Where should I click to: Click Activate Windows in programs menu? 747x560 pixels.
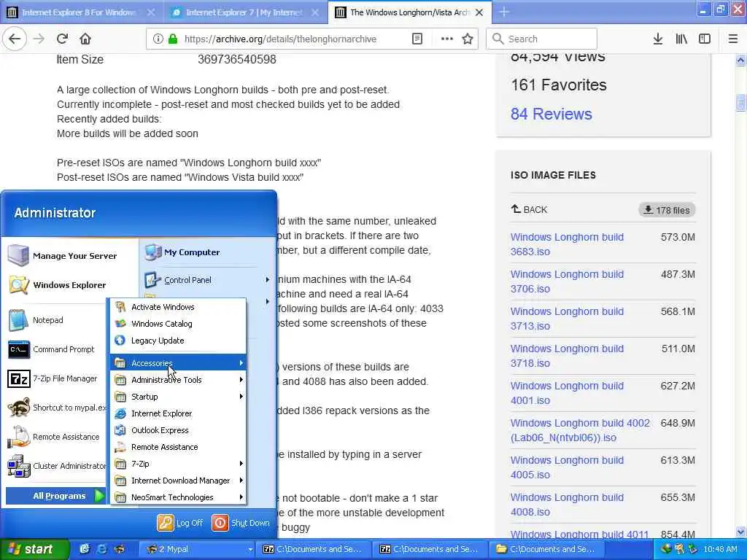179,307
